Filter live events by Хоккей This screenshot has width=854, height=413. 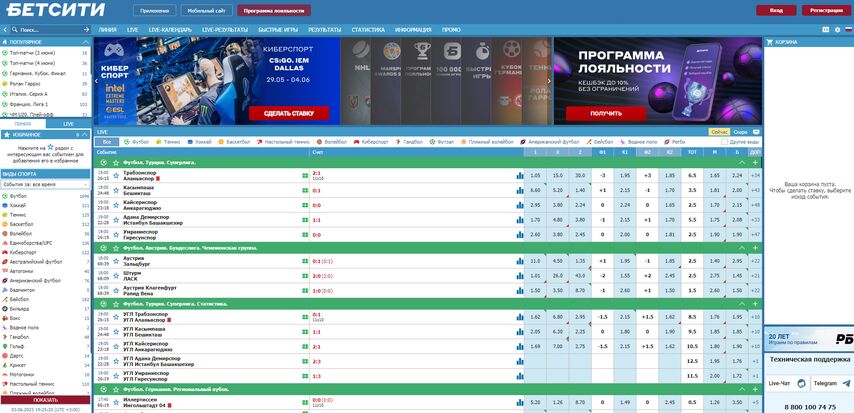click(199, 142)
